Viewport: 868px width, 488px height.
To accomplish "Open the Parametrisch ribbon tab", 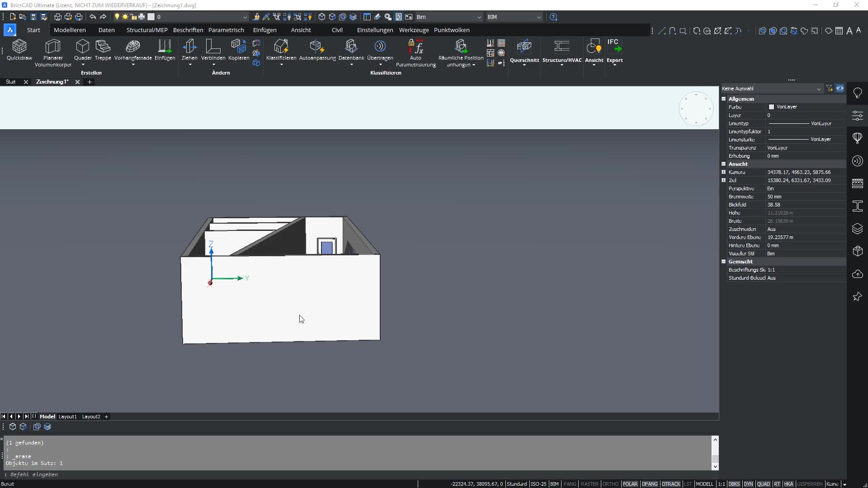I will coord(226,30).
